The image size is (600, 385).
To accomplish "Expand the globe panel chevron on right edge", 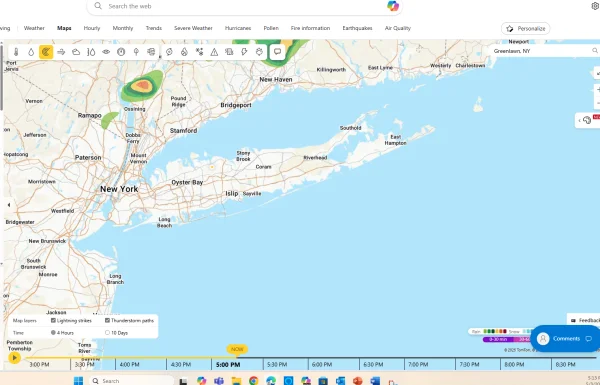I will [579, 121].
